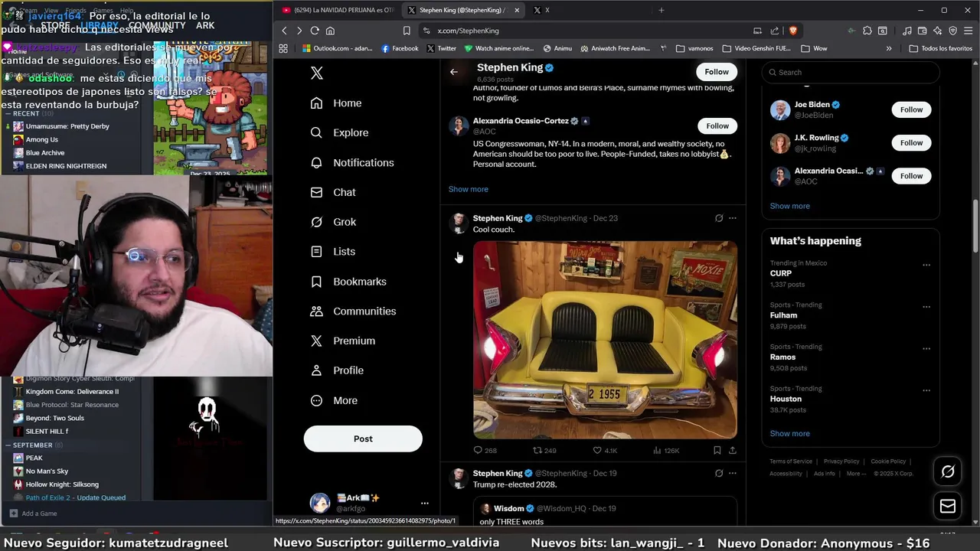Screen dimensions: 980x551
Task: Open Notifications from sidebar
Action: pos(352,162)
